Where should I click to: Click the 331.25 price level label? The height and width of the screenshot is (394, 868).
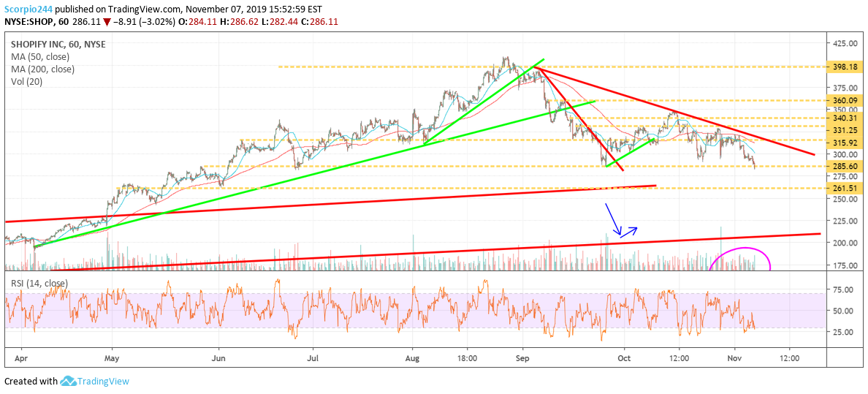pos(845,131)
